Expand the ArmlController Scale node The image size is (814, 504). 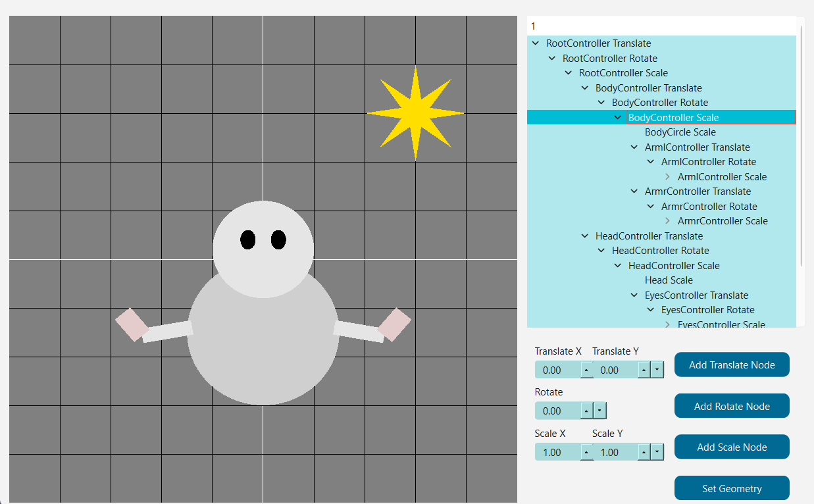[x=667, y=176]
